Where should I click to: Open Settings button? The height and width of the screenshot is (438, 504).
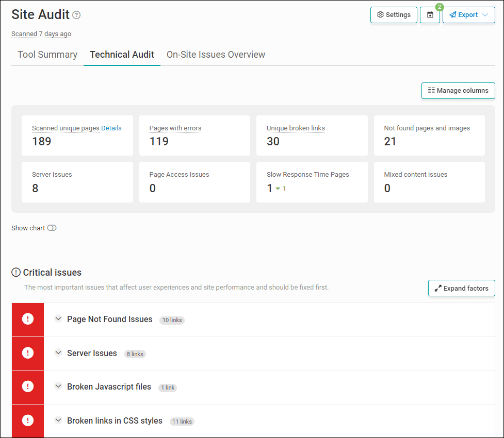pyautogui.click(x=394, y=15)
